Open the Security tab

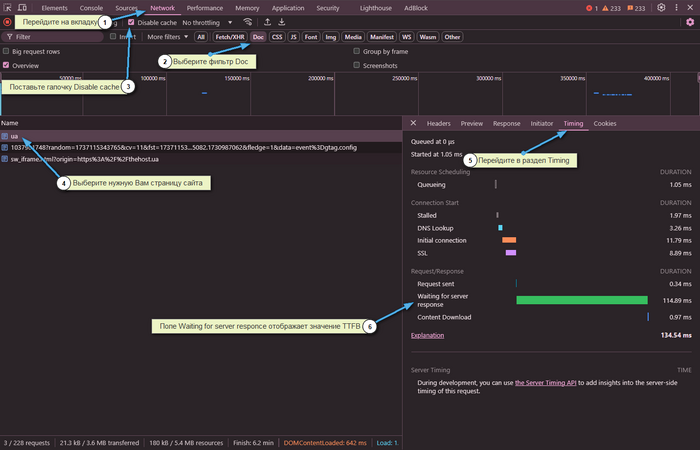328,8
